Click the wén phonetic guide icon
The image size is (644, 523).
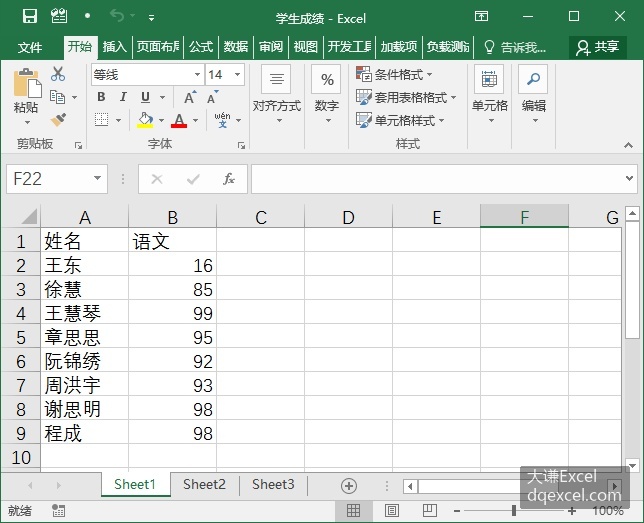(222, 120)
